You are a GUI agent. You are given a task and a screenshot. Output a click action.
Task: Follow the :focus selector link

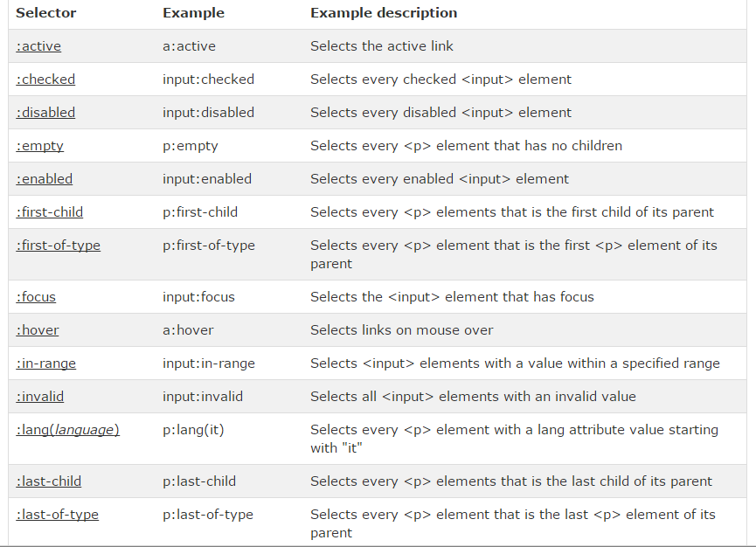[x=36, y=297]
